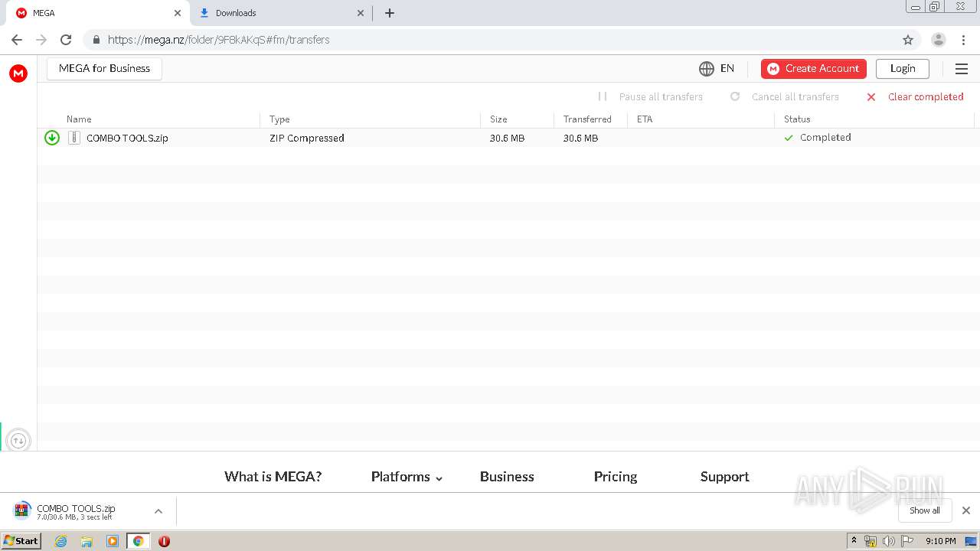Expand the Platforms dropdown

pos(407,477)
